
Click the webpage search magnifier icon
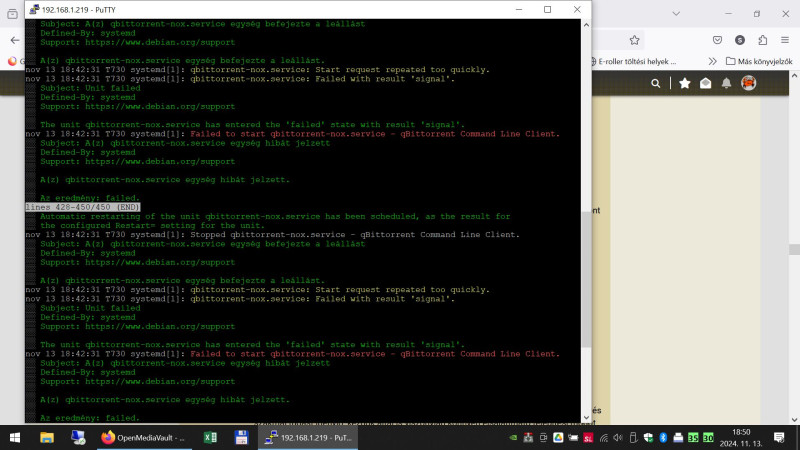656,83
